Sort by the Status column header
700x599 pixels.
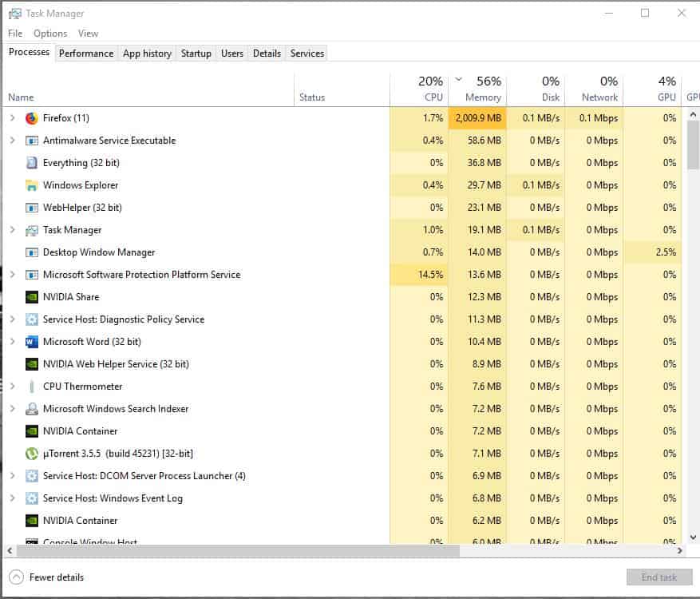(342, 89)
